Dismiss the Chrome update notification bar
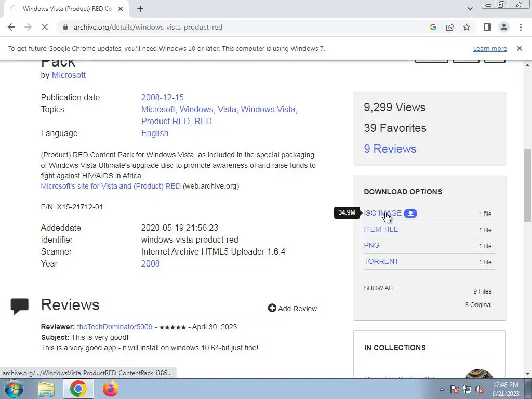Viewport: 532px width, 399px height. click(x=519, y=48)
